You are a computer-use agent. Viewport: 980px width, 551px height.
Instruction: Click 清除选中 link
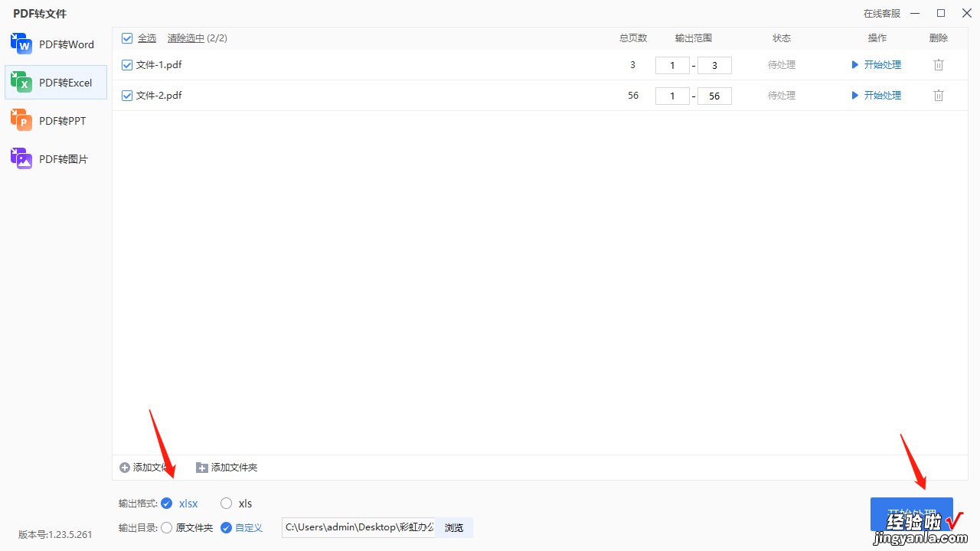[x=186, y=38]
